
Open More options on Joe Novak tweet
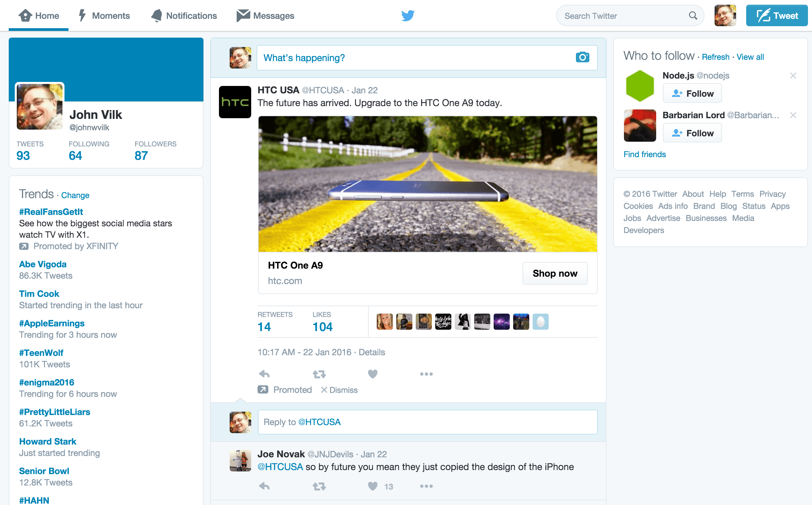(x=426, y=486)
